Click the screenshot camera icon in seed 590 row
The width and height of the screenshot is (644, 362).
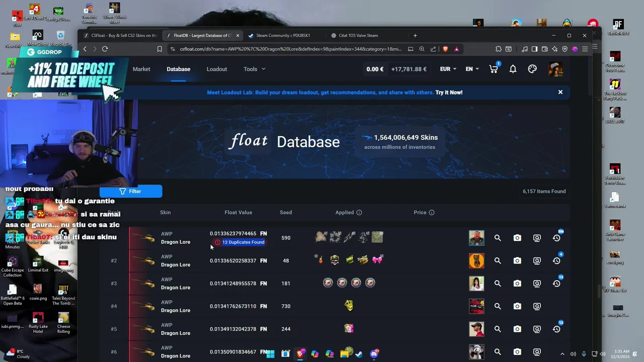517,238
